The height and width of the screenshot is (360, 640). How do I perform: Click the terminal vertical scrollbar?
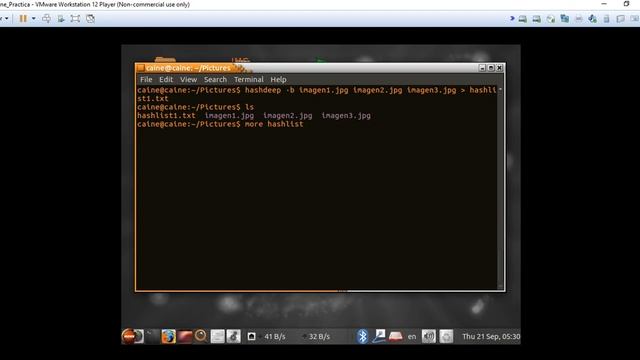500,188
